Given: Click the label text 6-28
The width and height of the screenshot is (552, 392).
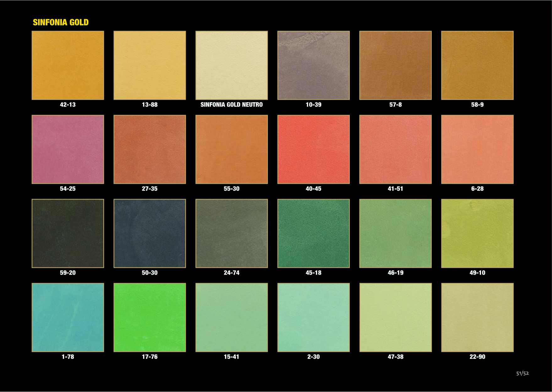Looking at the screenshot, I should pyautogui.click(x=477, y=189).
